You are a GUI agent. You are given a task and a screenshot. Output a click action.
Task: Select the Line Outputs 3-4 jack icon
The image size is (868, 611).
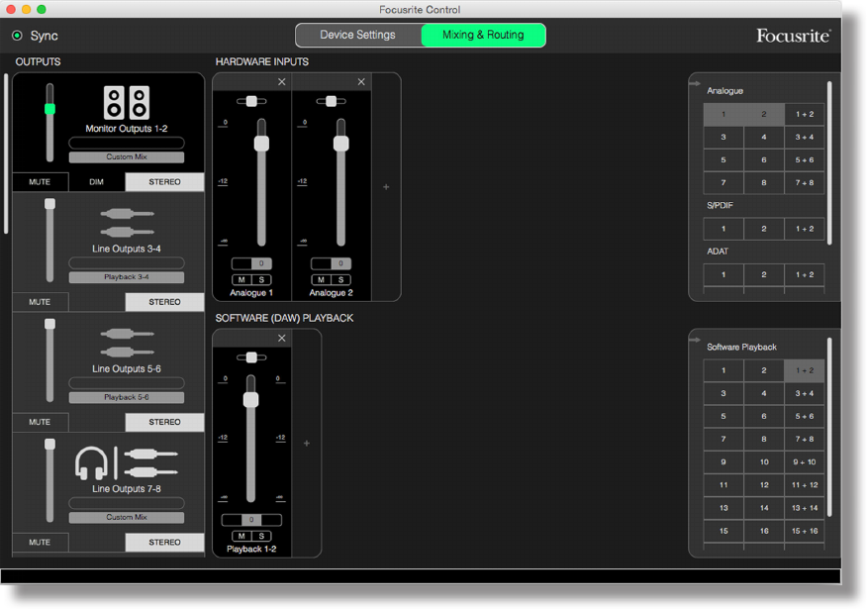point(127,223)
